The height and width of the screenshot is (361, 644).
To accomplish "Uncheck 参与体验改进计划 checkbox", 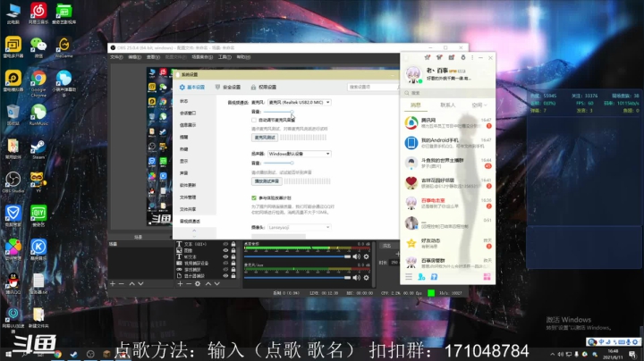I will [x=254, y=197].
